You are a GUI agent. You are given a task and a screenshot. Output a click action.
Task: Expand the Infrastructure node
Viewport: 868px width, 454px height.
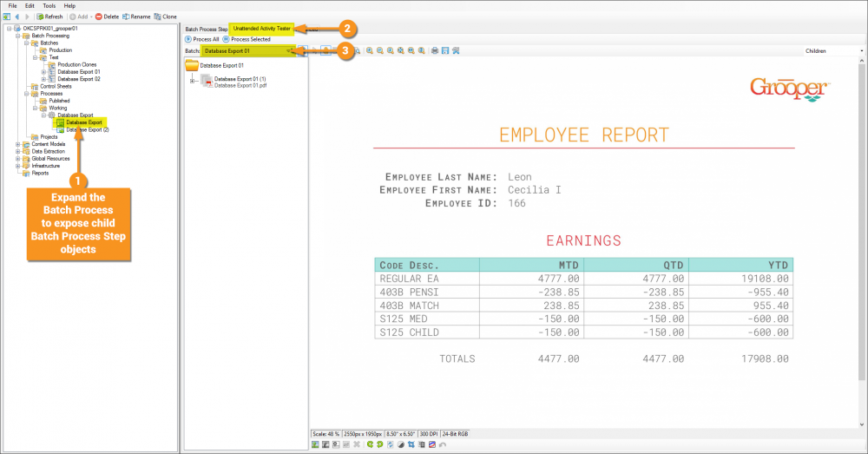[x=17, y=166]
